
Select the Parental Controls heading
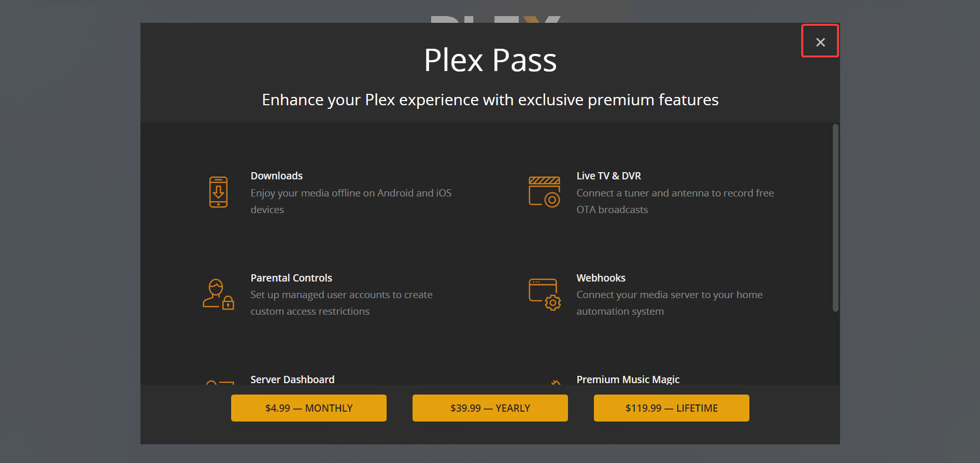291,278
